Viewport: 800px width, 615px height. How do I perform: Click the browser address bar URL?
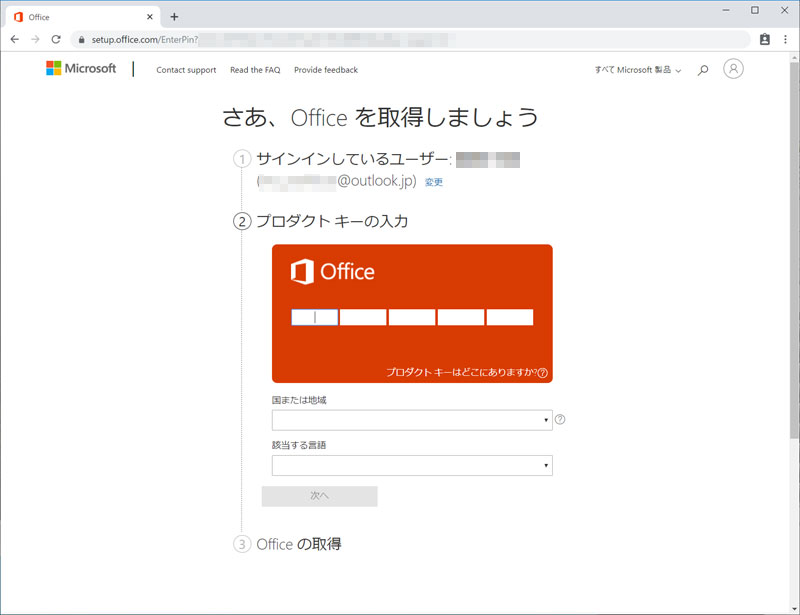pos(411,39)
